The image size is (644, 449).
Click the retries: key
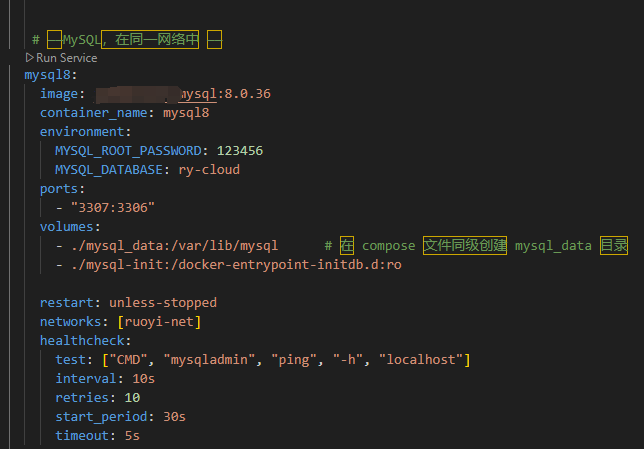85,397
